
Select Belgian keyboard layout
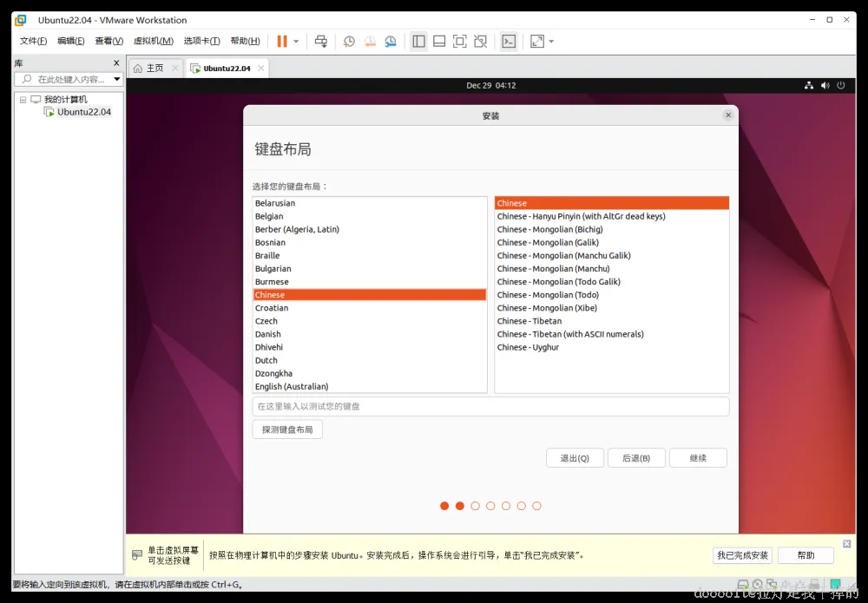[x=370, y=216]
